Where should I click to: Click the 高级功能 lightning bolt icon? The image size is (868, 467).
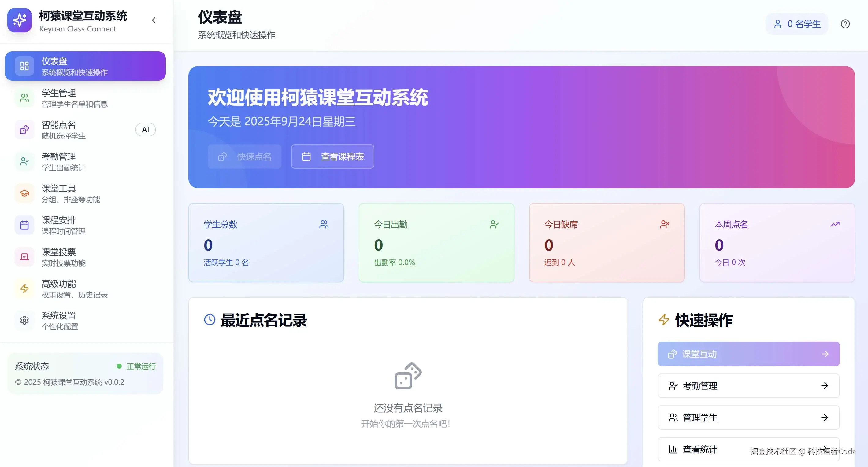click(x=24, y=289)
